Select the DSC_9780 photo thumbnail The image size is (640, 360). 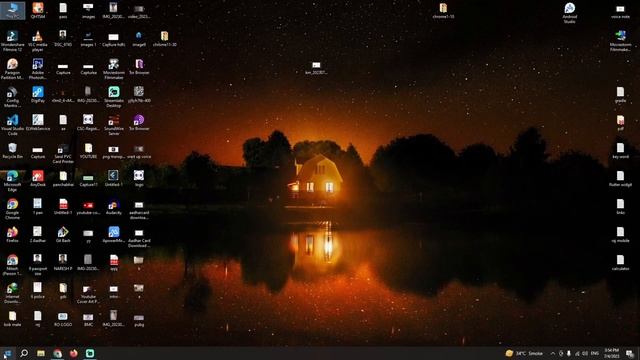[x=63, y=39]
